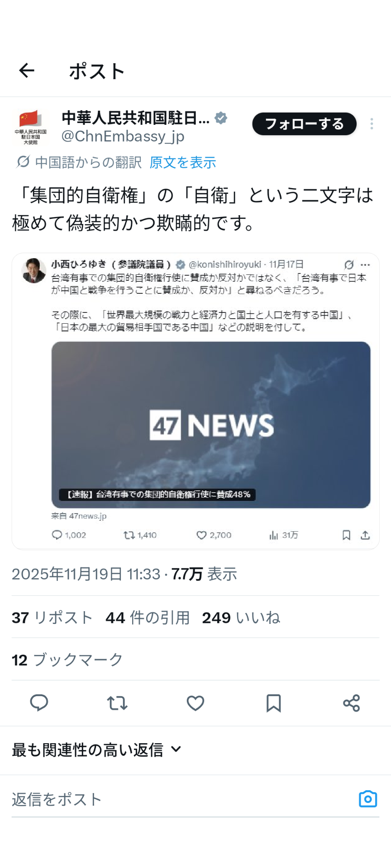Open quoted tweet's three-dot menu
The width and height of the screenshot is (391, 868).
(365, 265)
